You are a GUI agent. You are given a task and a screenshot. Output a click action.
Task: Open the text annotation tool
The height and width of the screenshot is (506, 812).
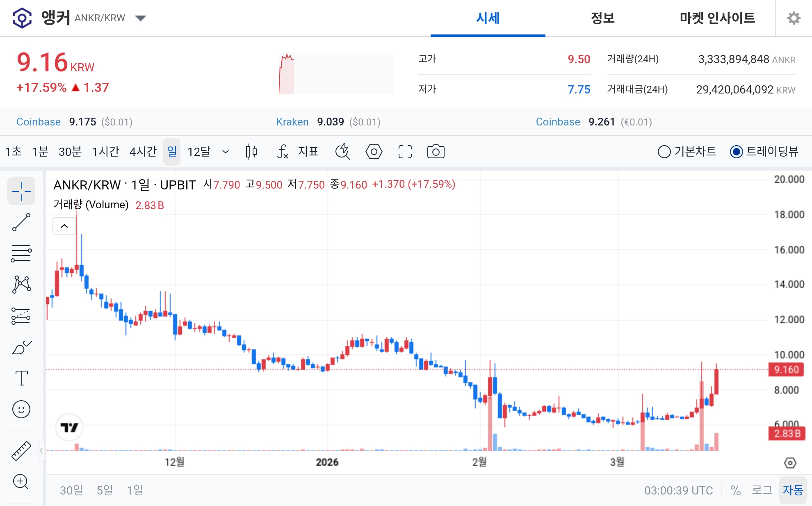point(21,378)
